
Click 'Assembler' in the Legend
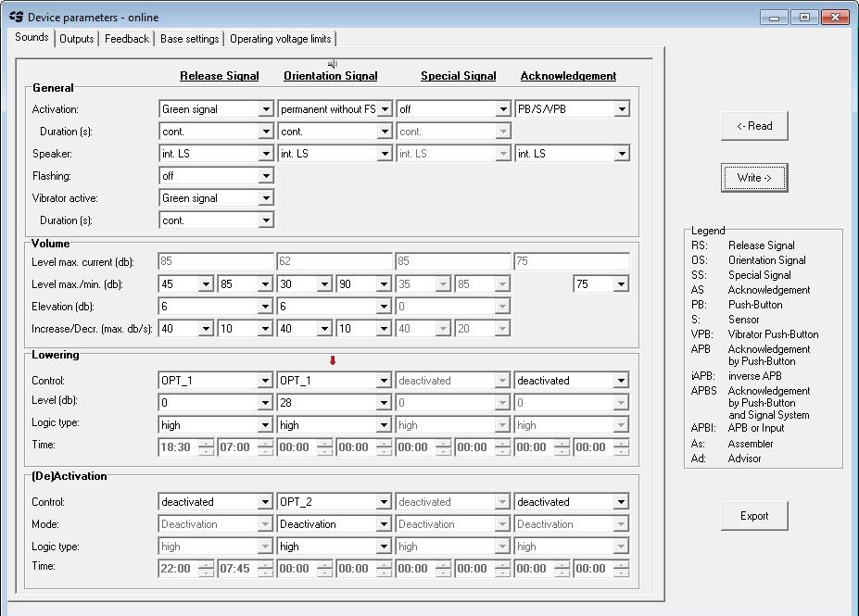(x=751, y=444)
